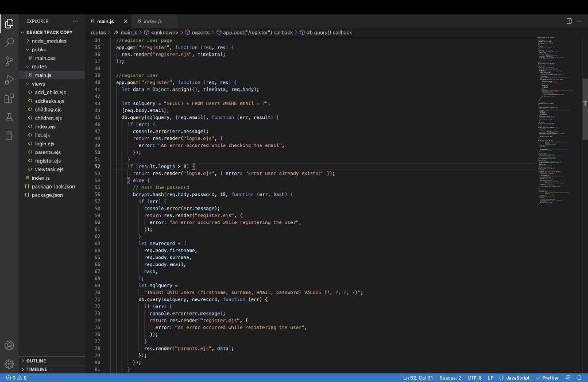The height and width of the screenshot is (382, 588).
Task: Click the Prettier status bar item
Action: [x=547, y=378]
